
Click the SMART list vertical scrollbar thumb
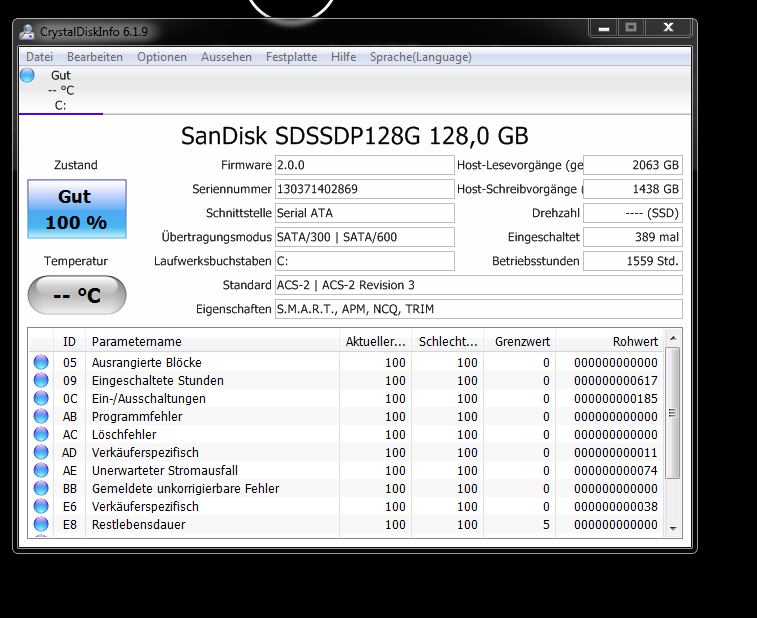[x=673, y=413]
